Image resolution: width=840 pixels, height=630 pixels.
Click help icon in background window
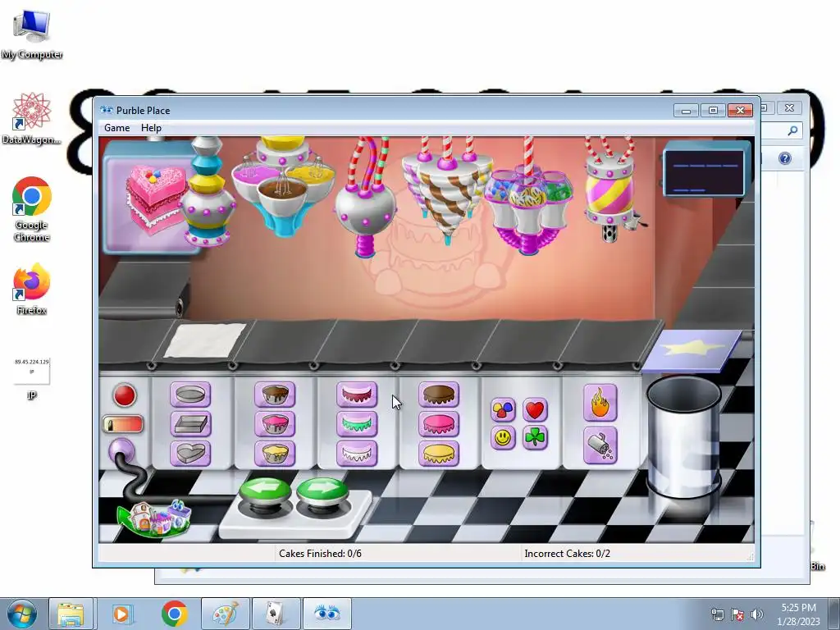[x=785, y=158]
